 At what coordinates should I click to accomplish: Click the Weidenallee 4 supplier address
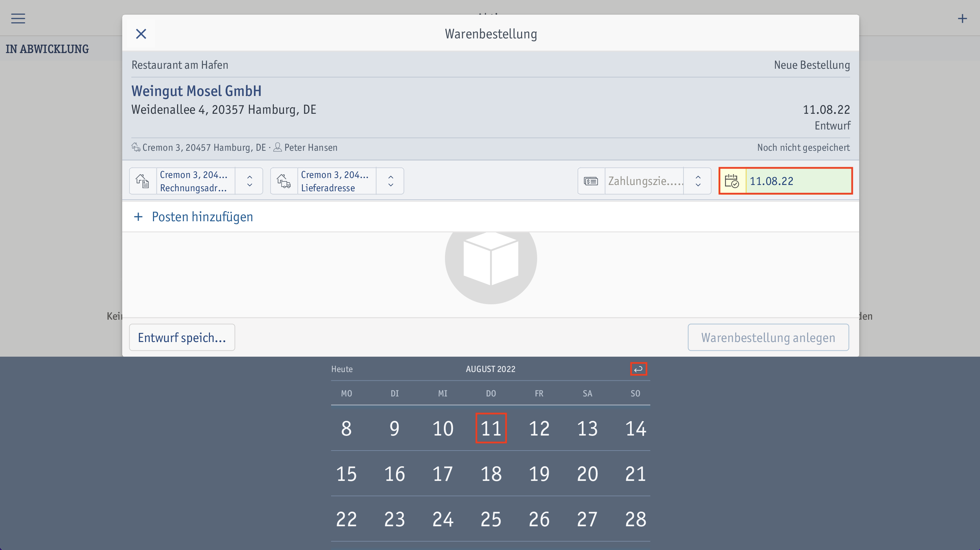pos(224,110)
